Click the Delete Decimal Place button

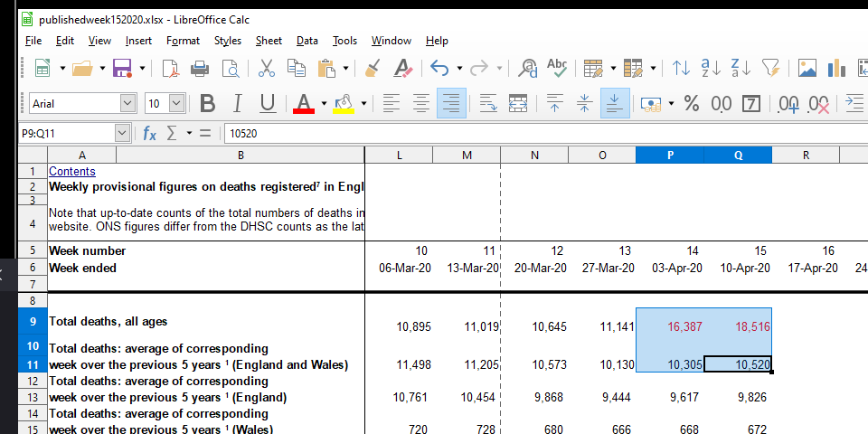[x=818, y=103]
